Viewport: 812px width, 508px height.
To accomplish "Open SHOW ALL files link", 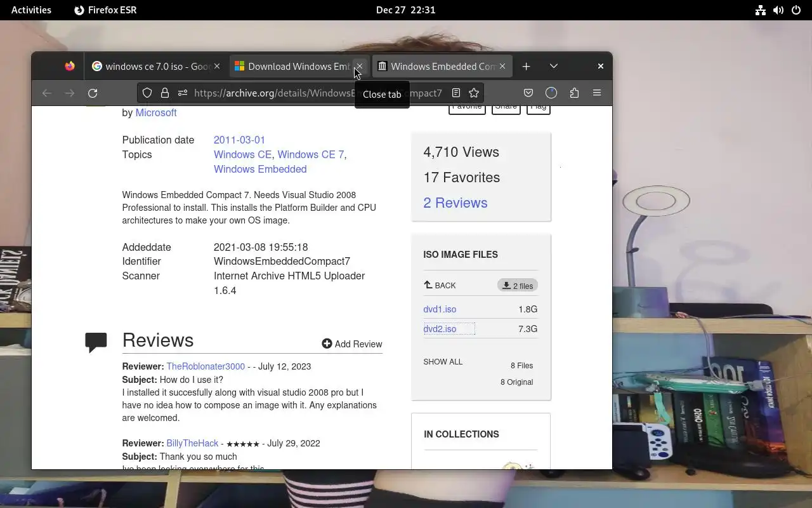I will coord(443,362).
